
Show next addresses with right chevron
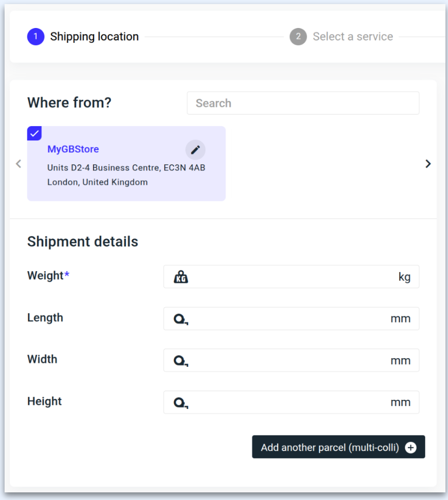click(x=428, y=164)
